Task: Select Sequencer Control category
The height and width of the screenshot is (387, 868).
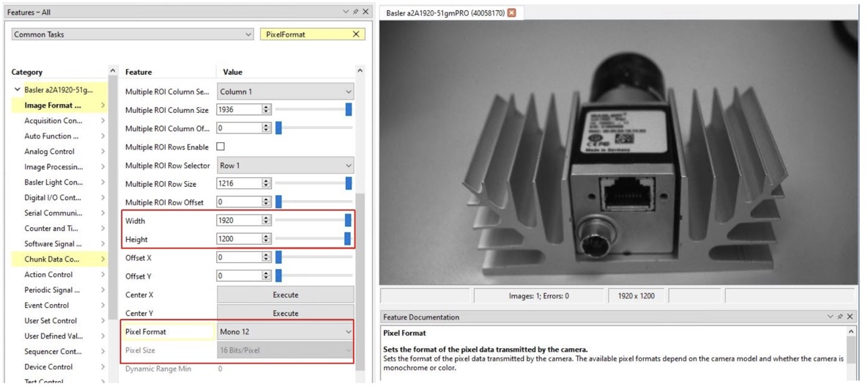Action: [x=53, y=351]
